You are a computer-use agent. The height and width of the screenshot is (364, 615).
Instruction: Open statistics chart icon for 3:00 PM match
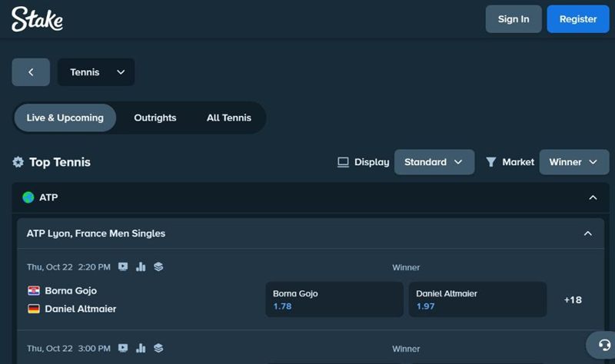pos(141,349)
